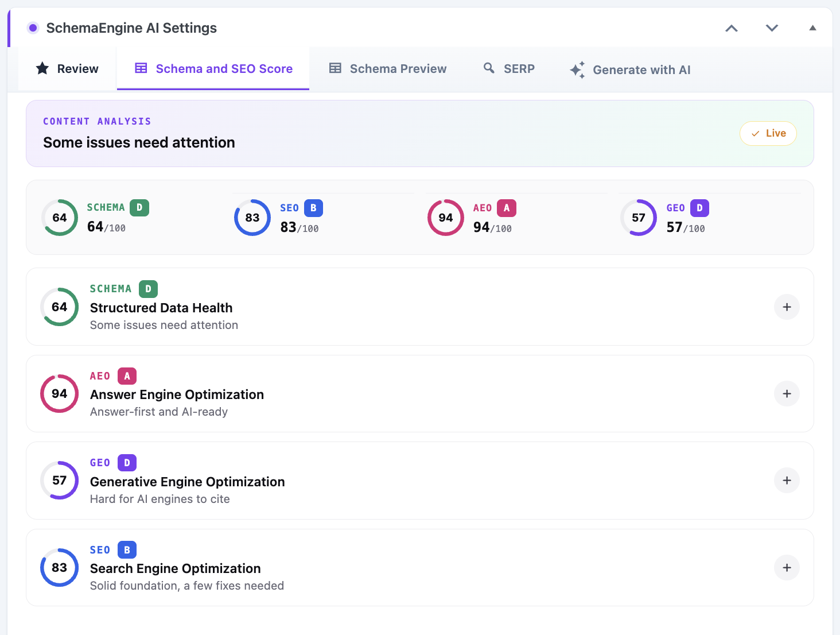Click the Schema 64 score ring in summary

pyautogui.click(x=60, y=218)
